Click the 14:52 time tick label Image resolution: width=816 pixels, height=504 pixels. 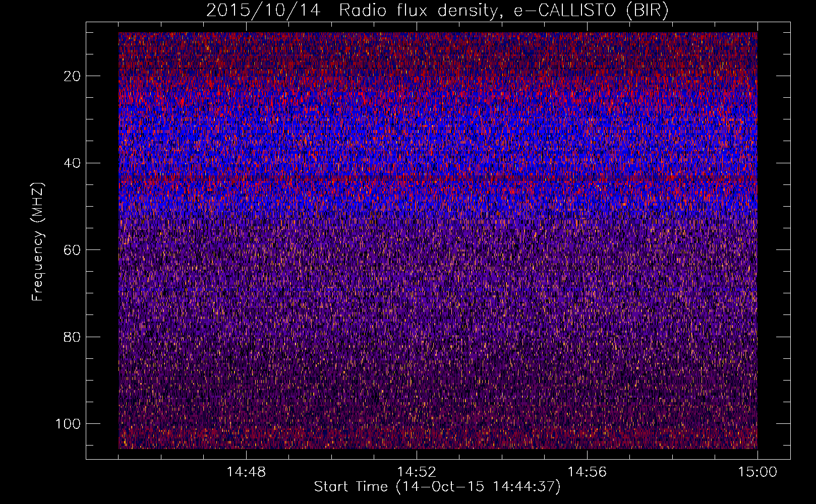tap(417, 472)
